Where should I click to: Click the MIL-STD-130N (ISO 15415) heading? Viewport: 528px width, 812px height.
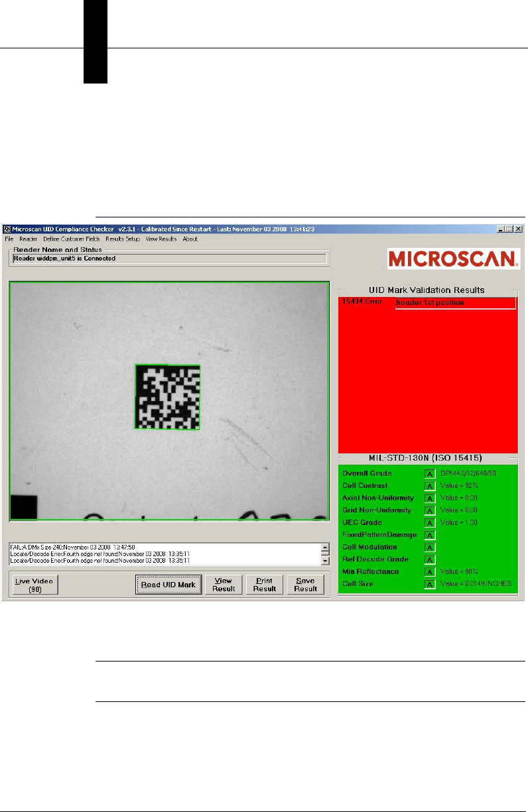(x=425, y=457)
